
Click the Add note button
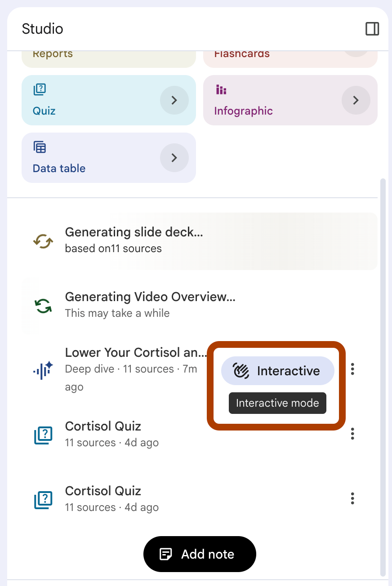(x=200, y=554)
